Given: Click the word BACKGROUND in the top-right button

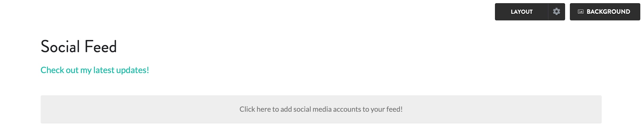Looking at the screenshot, I should click(x=608, y=12).
